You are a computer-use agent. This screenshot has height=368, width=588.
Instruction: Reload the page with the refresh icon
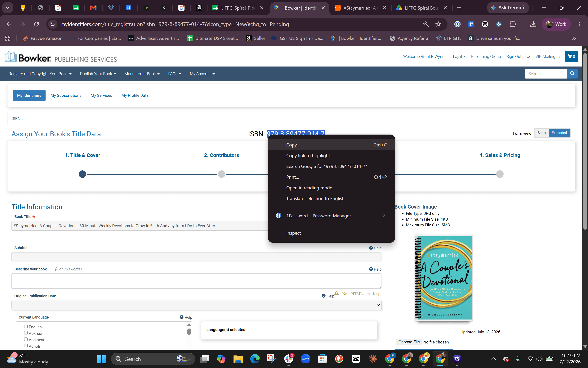pos(36,24)
